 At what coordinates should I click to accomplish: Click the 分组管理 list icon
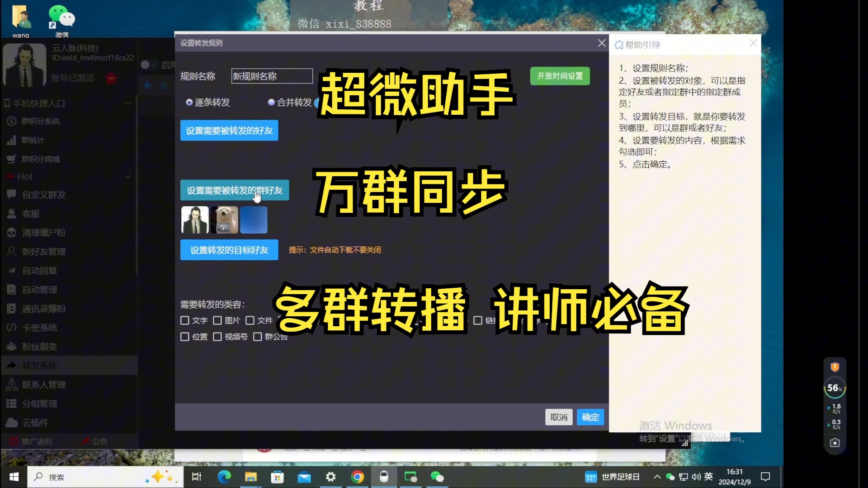(x=11, y=404)
